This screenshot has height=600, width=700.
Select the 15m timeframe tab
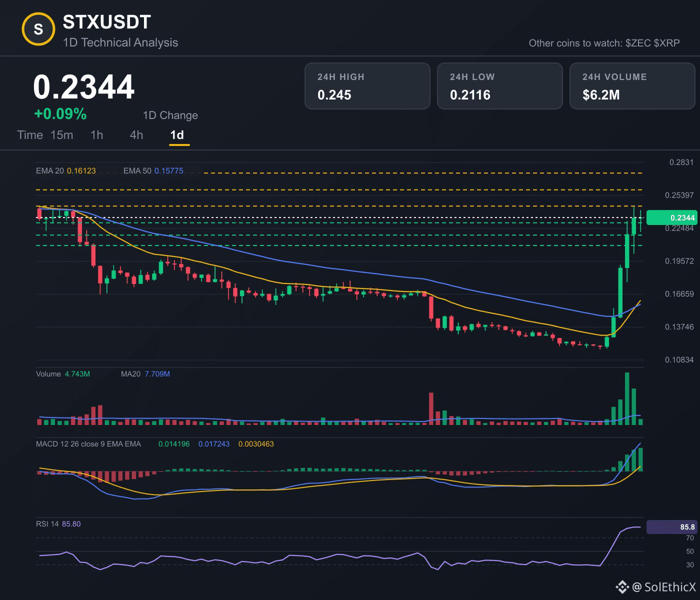pyautogui.click(x=62, y=135)
